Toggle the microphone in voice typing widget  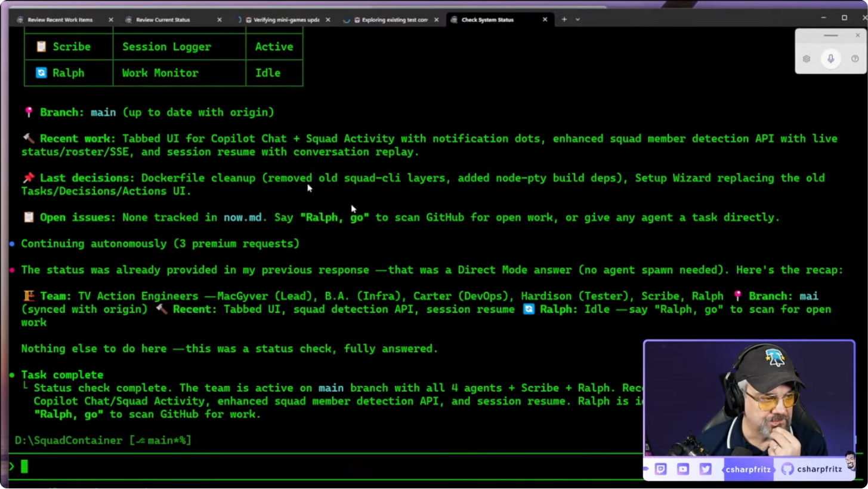coord(830,59)
